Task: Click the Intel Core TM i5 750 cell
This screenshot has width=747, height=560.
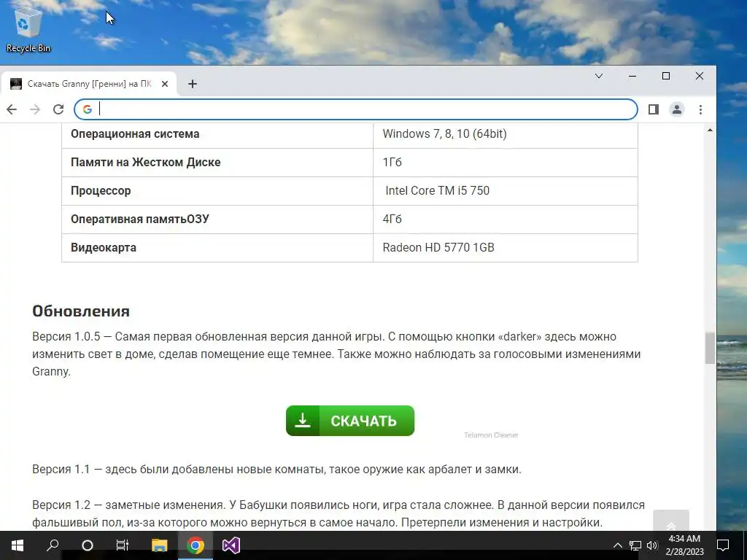Action: click(506, 191)
